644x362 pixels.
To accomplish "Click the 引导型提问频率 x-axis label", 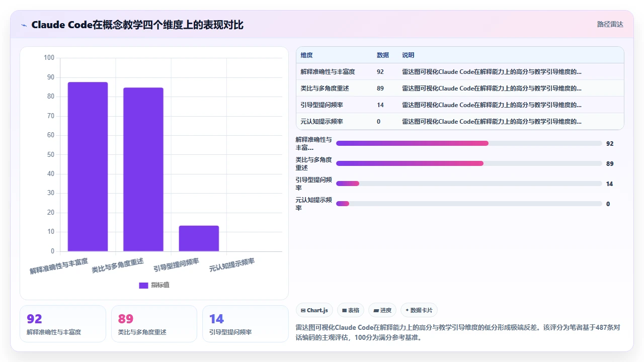I will pos(176,265).
